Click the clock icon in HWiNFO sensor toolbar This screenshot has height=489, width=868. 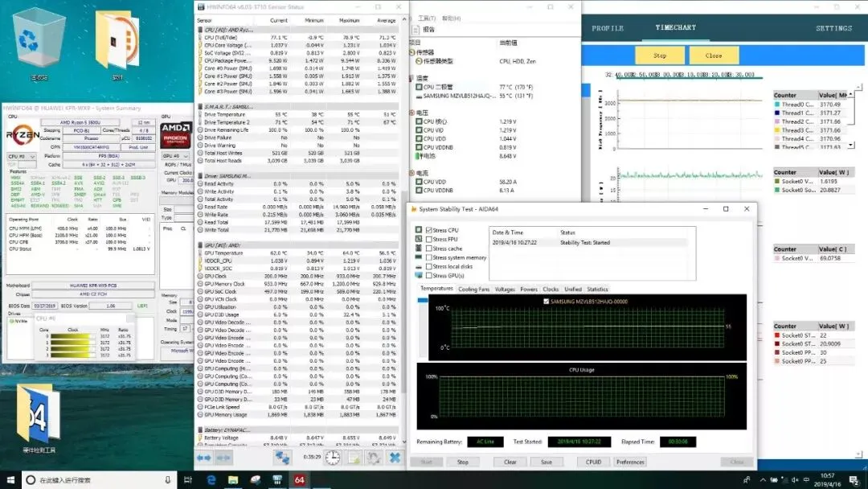[x=332, y=458]
